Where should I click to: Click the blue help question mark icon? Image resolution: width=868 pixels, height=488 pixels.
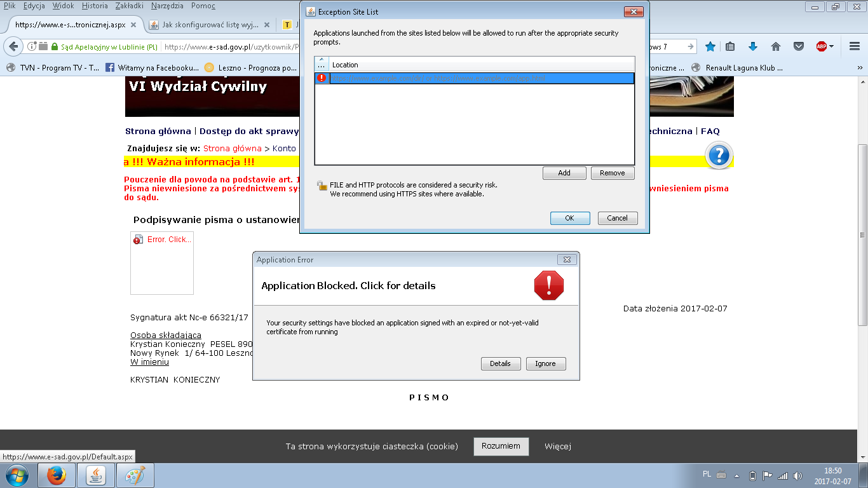[x=719, y=154]
